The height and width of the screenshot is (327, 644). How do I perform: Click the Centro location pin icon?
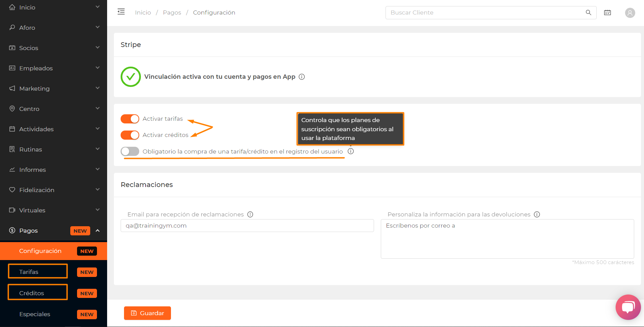pyautogui.click(x=12, y=109)
